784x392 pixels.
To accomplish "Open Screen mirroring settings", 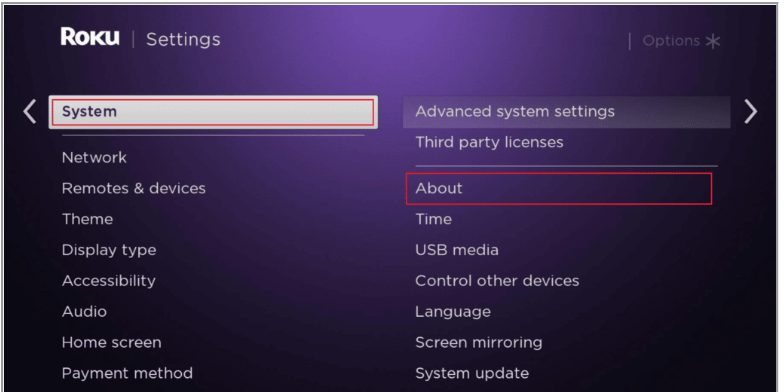I will click(x=478, y=342).
